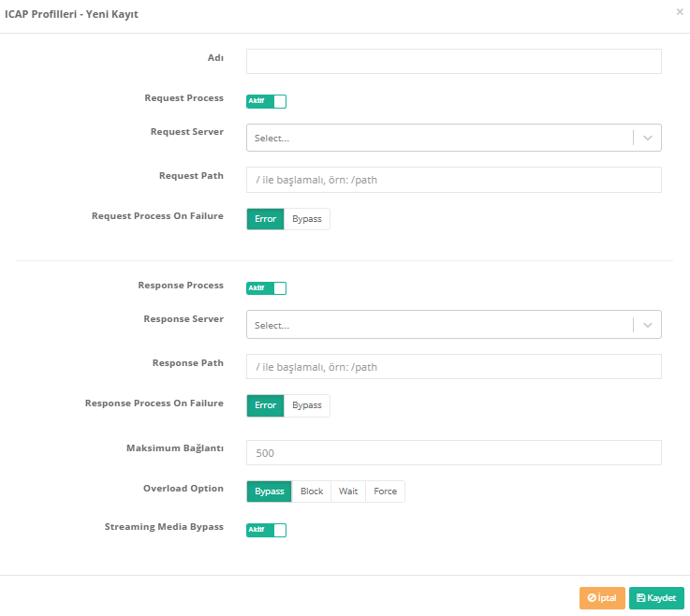Click the Maksimum Bağlantı input field
Screen dimensions: 690x616
point(453,453)
